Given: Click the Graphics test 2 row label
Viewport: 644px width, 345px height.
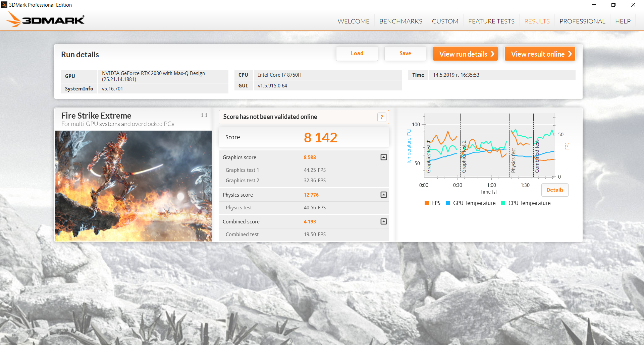Looking at the screenshot, I should 242,181.
